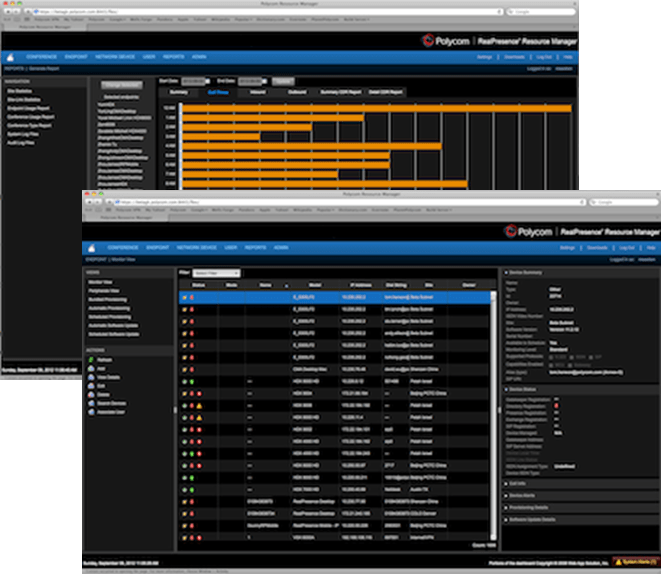Click the green status icon in the Austin TX row
The image size is (661, 574).
192,490
